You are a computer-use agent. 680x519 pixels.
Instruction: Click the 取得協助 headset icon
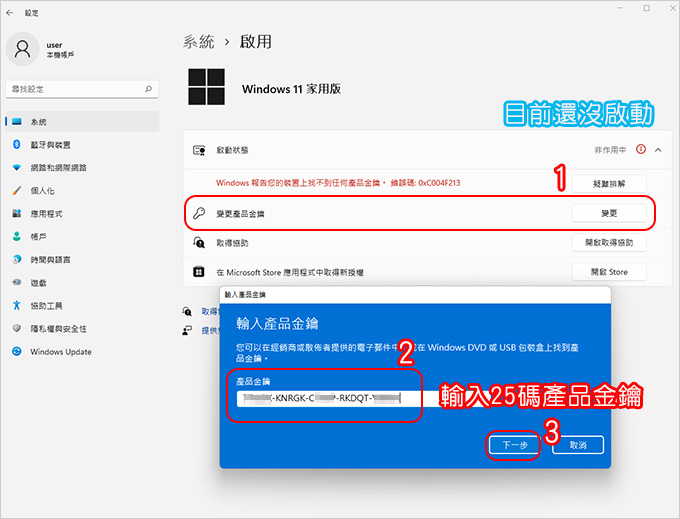[199, 243]
